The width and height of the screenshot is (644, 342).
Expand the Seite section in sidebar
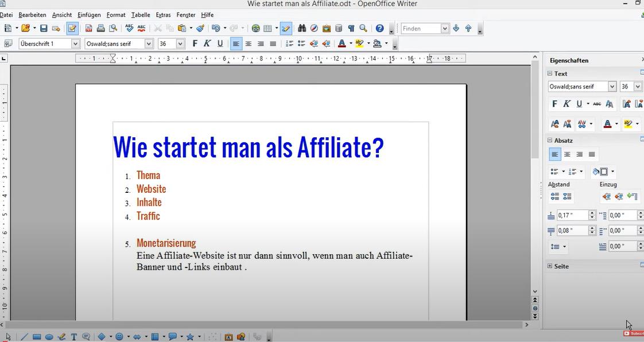click(550, 266)
